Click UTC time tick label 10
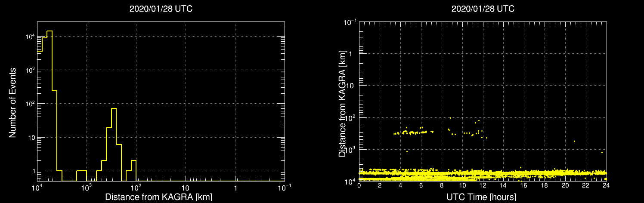This screenshot has height=203, width=644. point(462,186)
